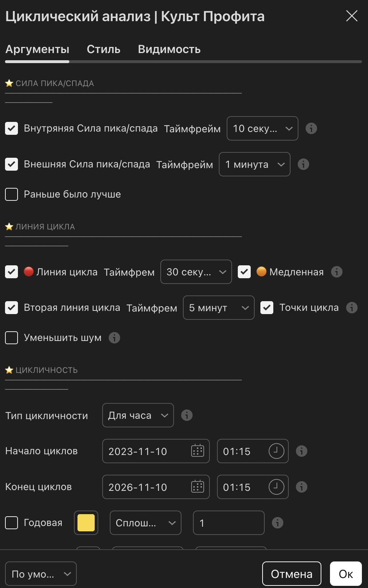
Task: Enable the Раньше было лучше checkbox
Action: pyautogui.click(x=11, y=194)
